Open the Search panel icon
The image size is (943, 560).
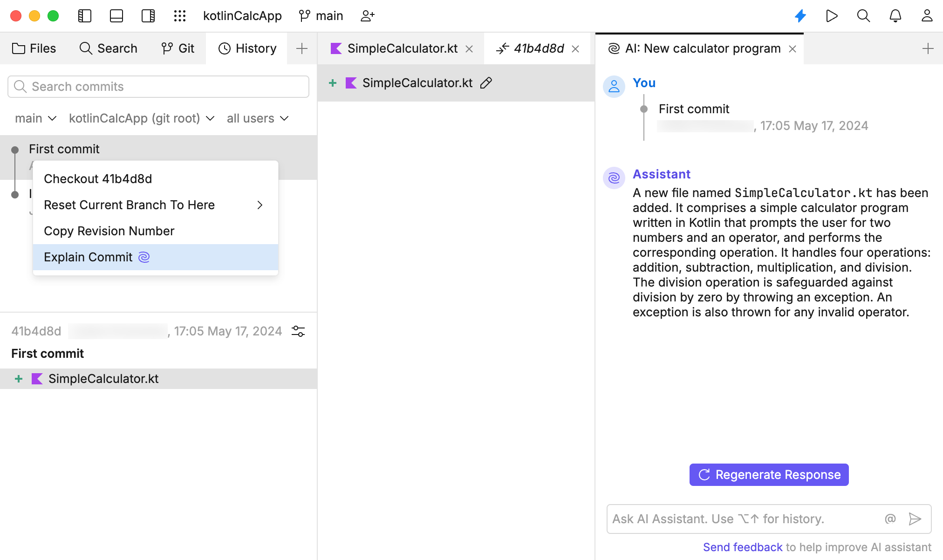(108, 48)
